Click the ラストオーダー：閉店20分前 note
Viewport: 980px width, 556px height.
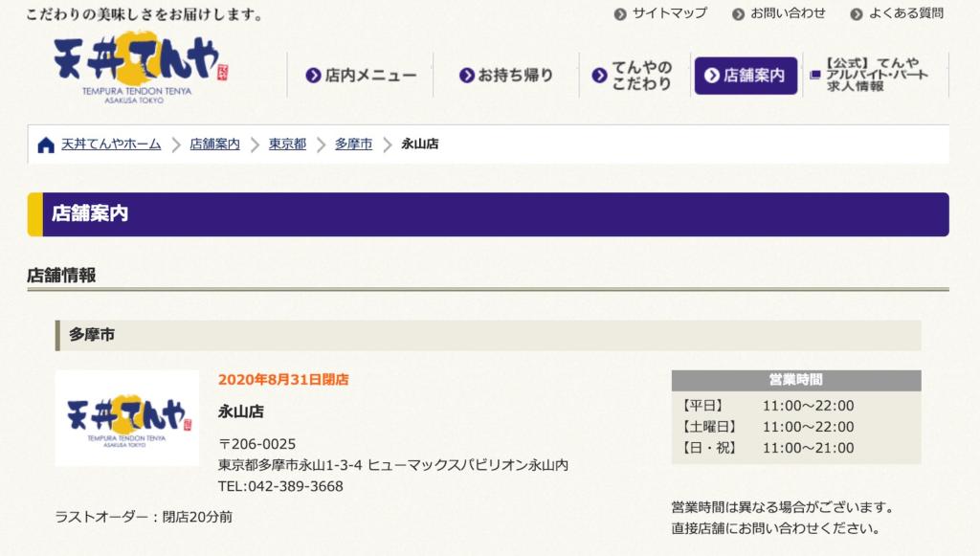[x=144, y=518]
